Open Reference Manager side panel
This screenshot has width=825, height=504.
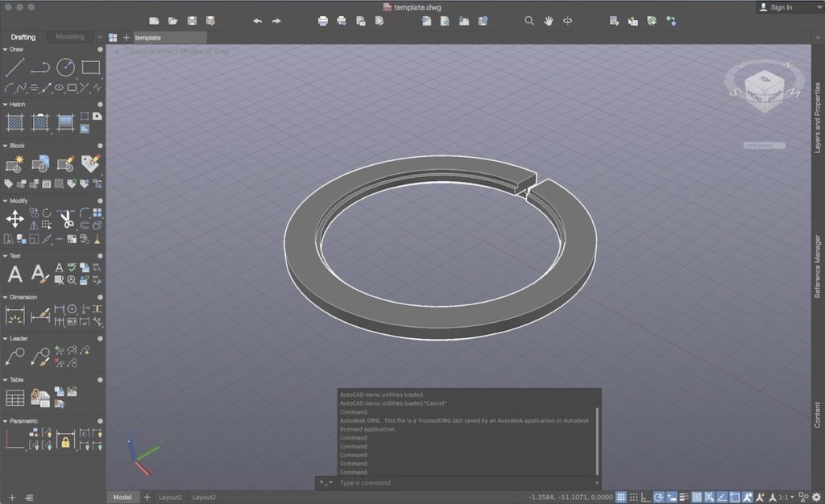tap(817, 266)
